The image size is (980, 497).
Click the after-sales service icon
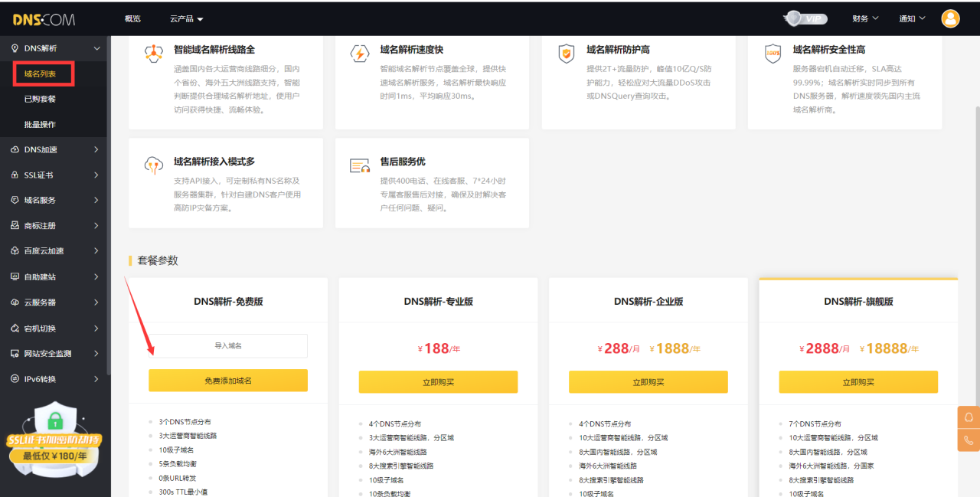click(x=359, y=165)
